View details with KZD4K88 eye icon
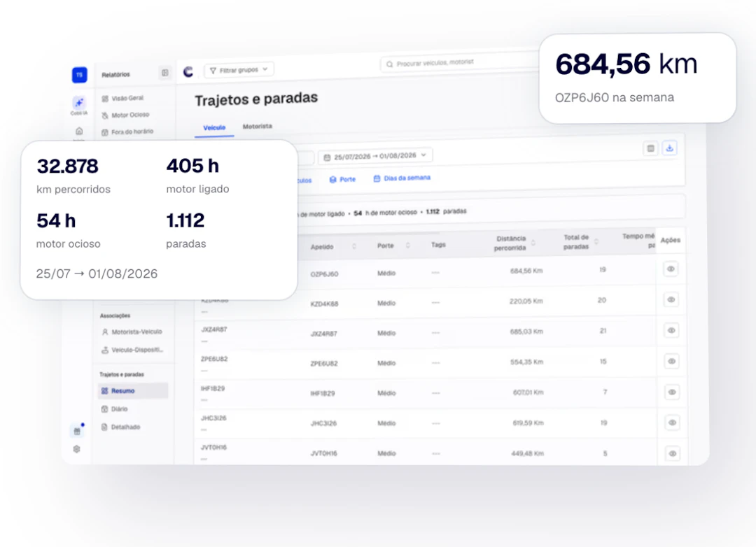The width and height of the screenshot is (756, 547). click(671, 300)
